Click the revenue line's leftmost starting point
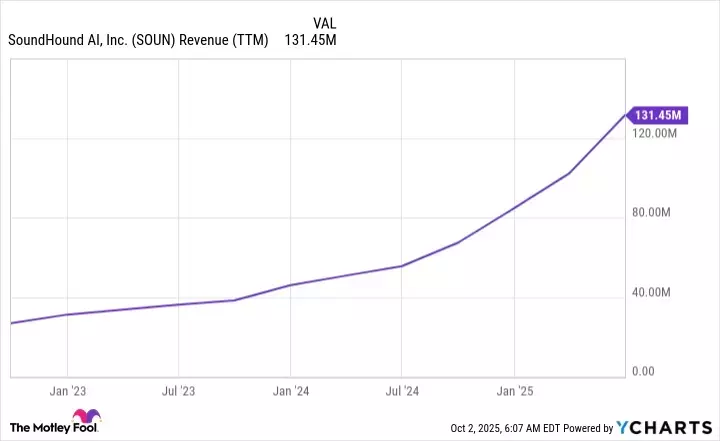This screenshot has width=720, height=441. point(10,323)
